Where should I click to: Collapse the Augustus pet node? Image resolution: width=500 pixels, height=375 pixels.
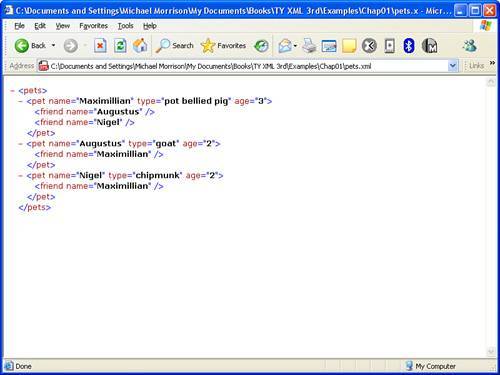point(21,144)
